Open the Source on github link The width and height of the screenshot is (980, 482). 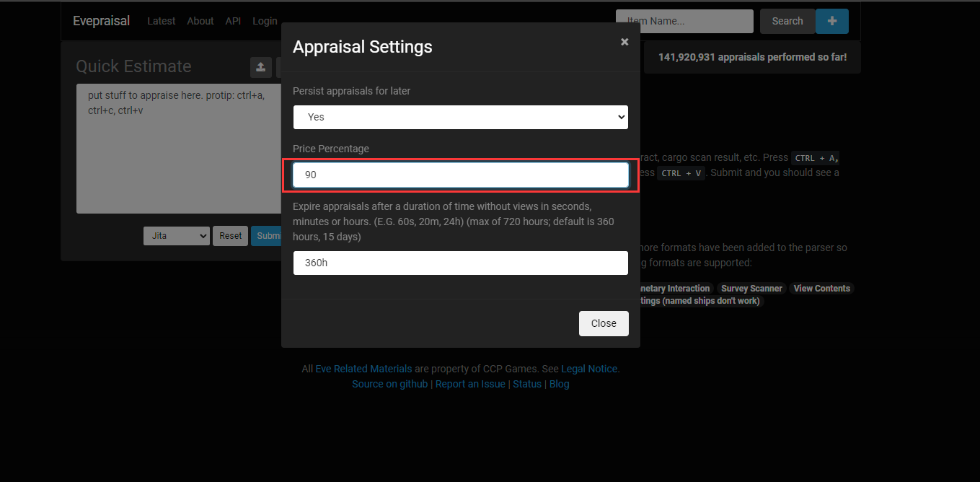[x=389, y=384]
